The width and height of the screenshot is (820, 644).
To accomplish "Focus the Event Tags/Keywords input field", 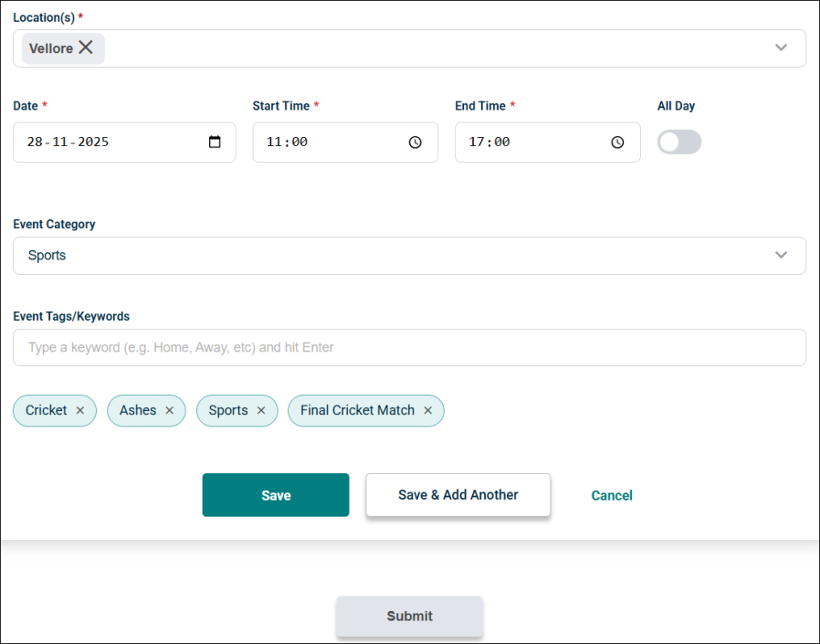I will [409, 347].
